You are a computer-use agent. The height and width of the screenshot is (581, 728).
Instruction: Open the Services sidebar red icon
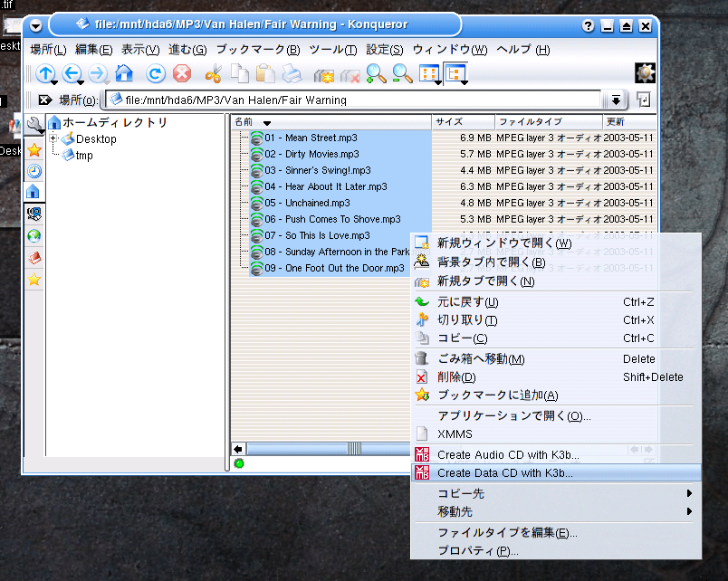coord(34,258)
